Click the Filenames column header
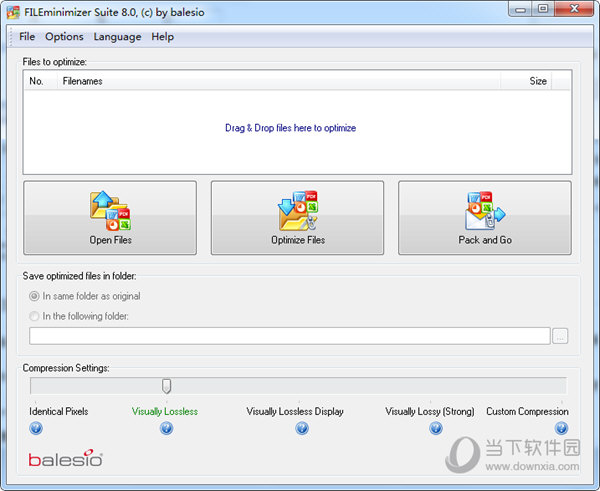600x491 pixels. coord(279,81)
